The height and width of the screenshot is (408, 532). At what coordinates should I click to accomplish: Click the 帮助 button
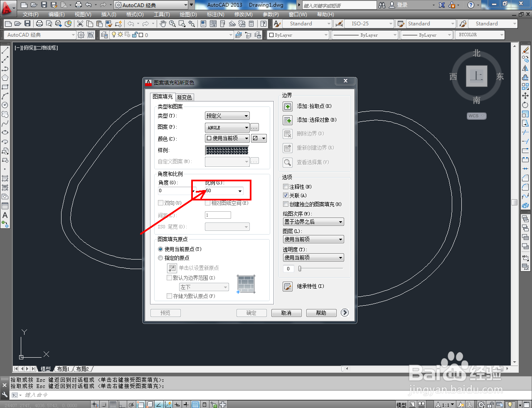click(321, 313)
